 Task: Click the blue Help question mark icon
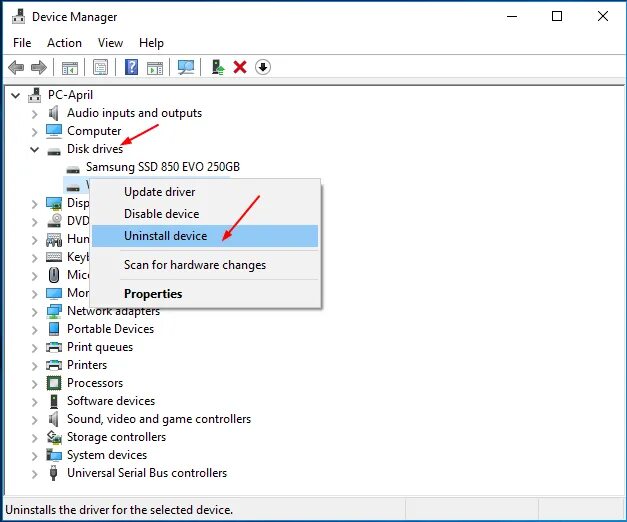coord(131,67)
